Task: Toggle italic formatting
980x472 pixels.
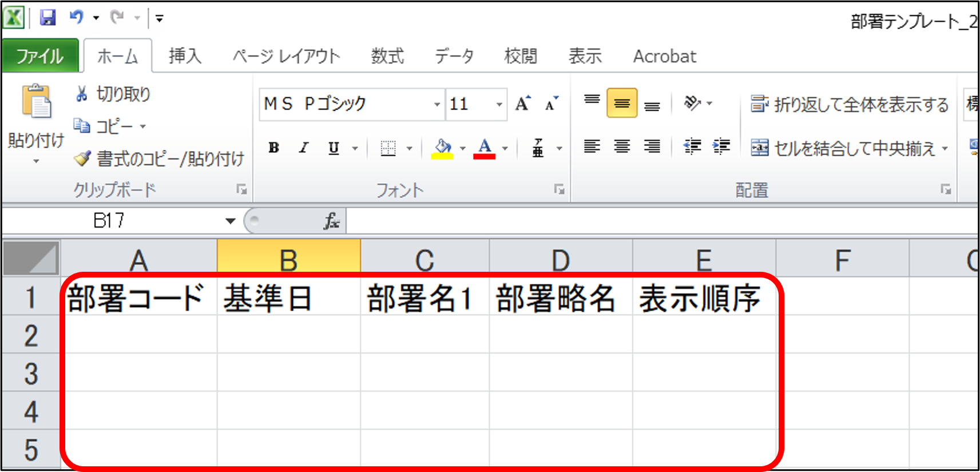Action: (x=304, y=148)
